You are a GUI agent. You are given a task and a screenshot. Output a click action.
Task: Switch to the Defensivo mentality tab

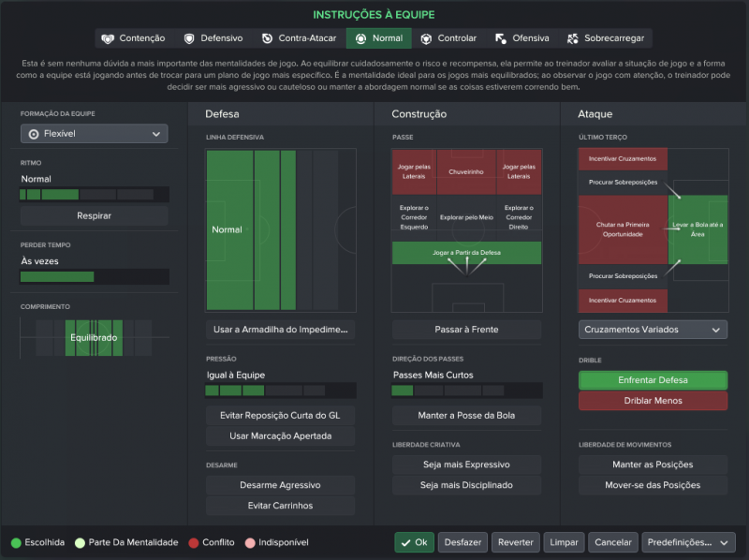(x=221, y=38)
